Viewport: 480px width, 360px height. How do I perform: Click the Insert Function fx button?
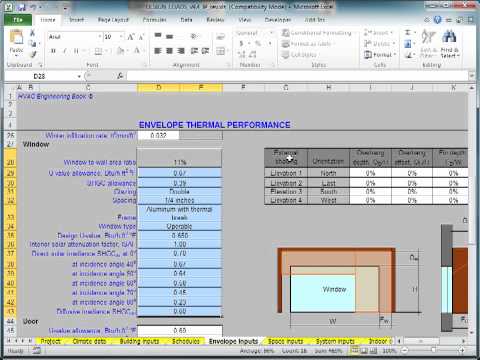tap(120, 76)
